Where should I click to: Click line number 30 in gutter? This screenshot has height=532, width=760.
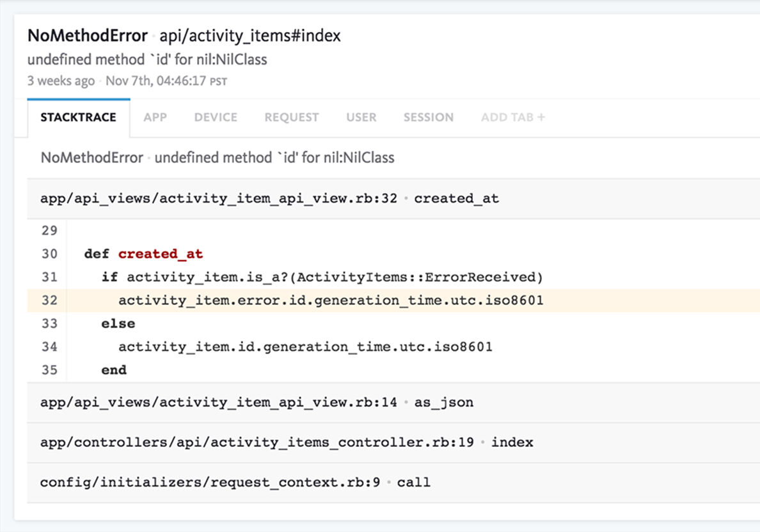(x=49, y=254)
